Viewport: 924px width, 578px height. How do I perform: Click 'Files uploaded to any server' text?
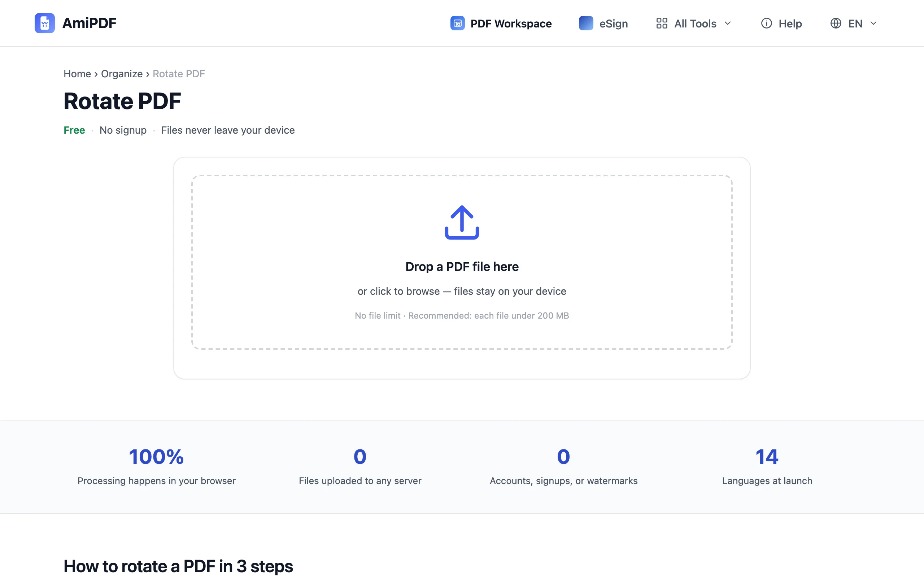tap(360, 481)
